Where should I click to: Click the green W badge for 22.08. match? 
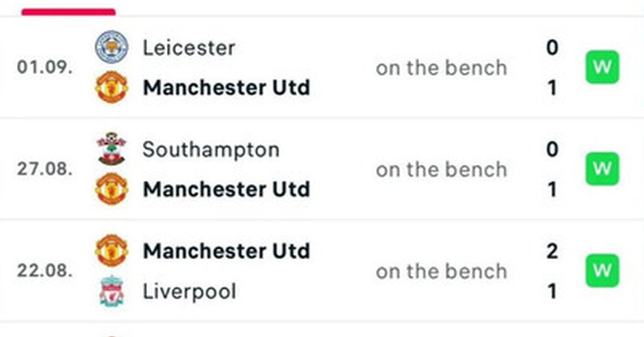tap(602, 271)
